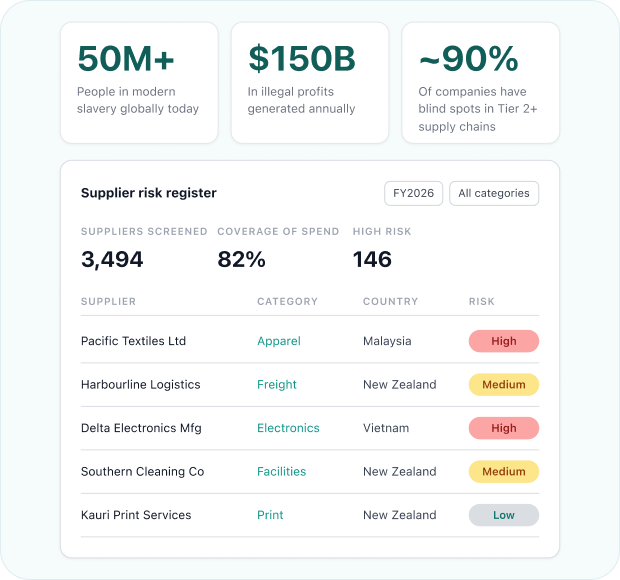
Task: Open the FY2026 filter dropdown
Action: click(x=413, y=193)
